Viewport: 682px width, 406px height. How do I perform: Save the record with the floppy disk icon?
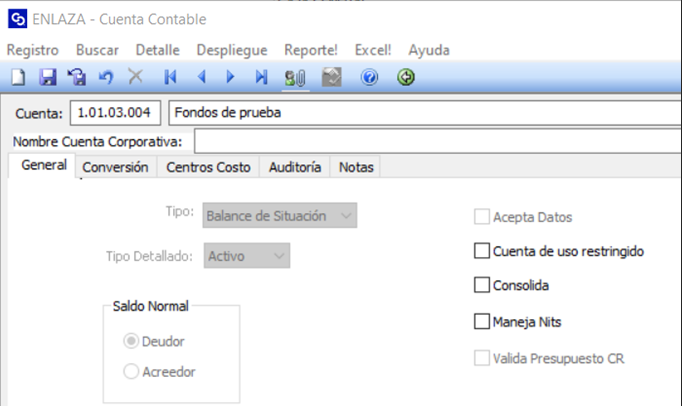(x=48, y=77)
